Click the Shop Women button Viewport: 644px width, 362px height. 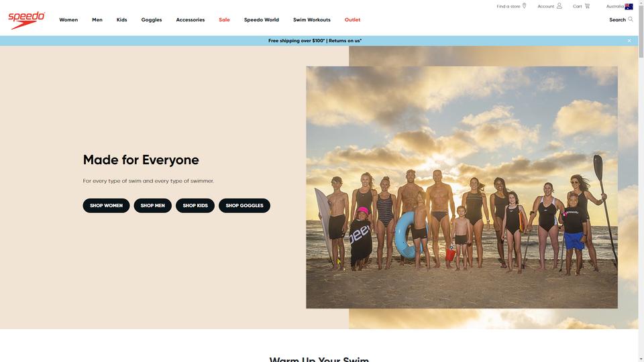pyautogui.click(x=106, y=206)
